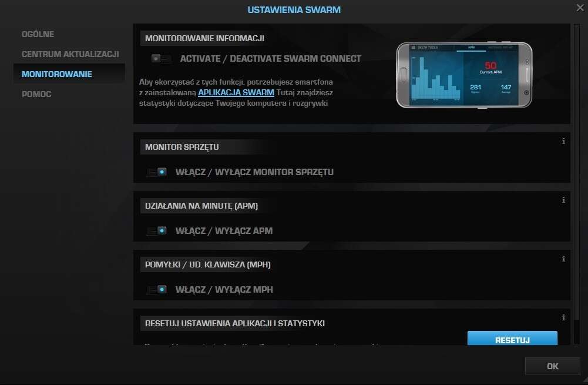
Task: Click the smartphone APM preview image
Action: pos(463,75)
